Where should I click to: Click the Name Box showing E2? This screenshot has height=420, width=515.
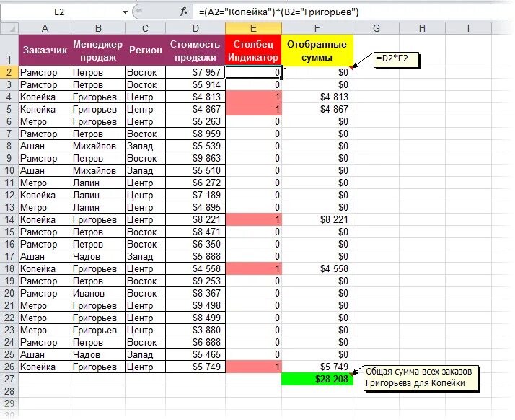click(59, 12)
